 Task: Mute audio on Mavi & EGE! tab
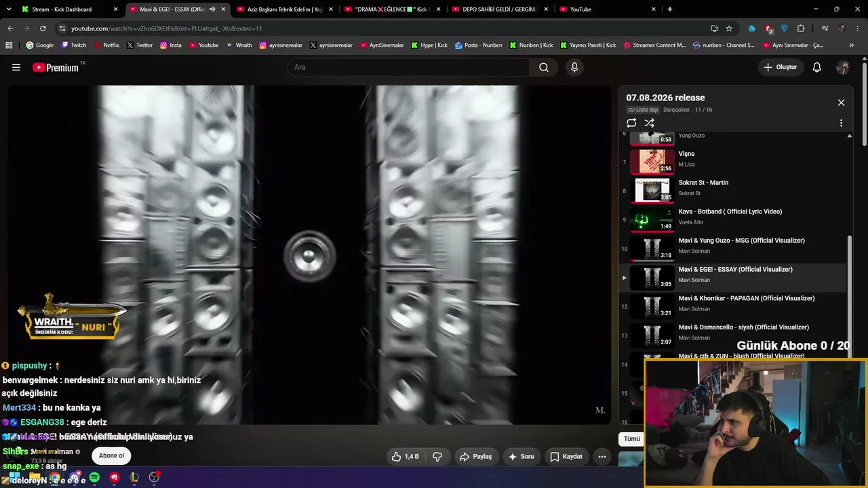pos(212,9)
